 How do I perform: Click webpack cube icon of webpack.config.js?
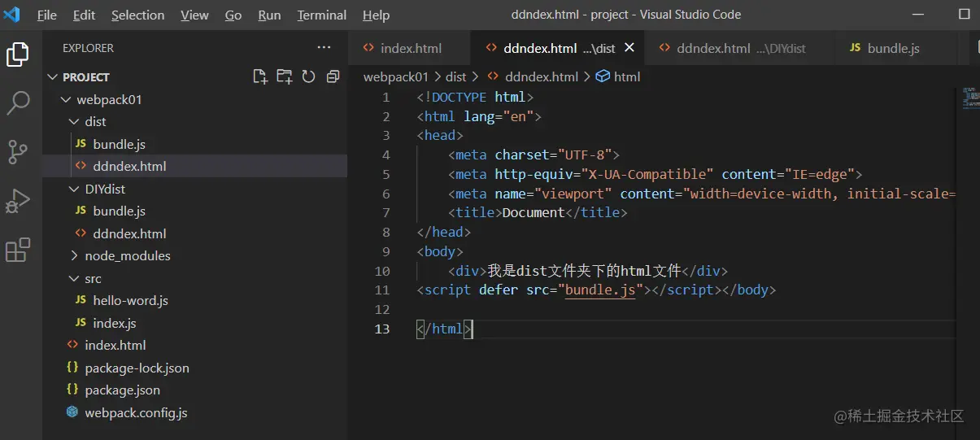pos(72,412)
